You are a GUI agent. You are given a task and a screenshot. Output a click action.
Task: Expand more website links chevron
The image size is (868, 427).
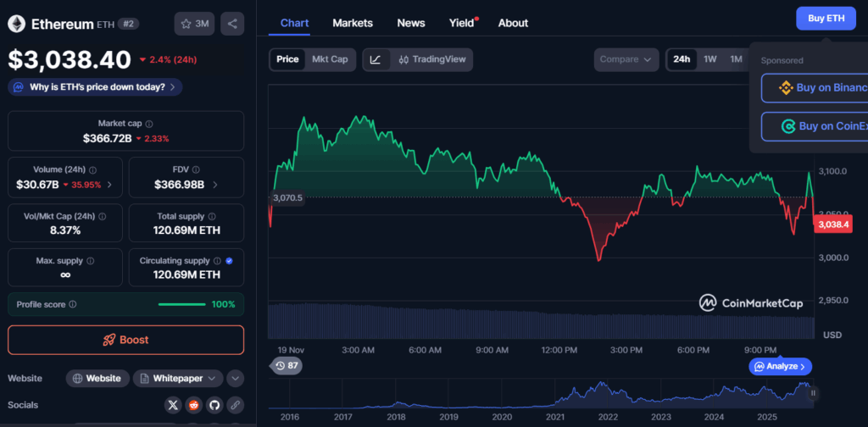[236, 378]
